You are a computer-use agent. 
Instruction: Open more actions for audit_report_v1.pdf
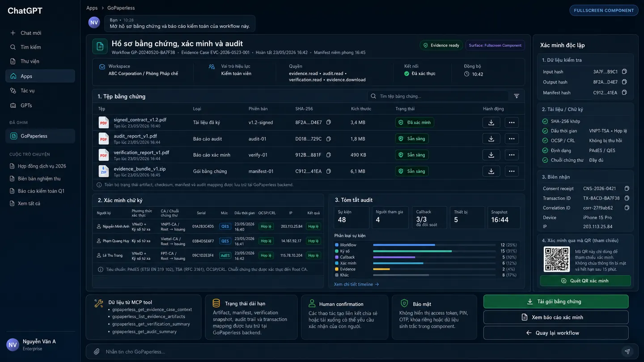512,139
